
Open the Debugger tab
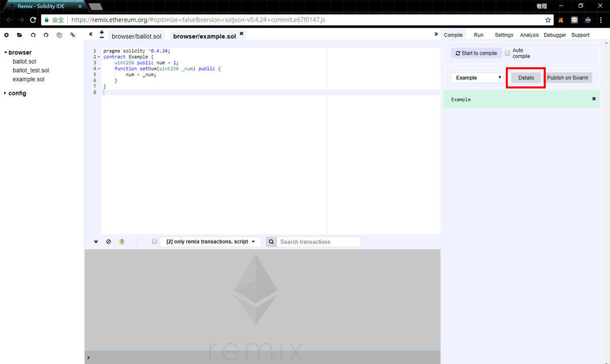tap(555, 35)
